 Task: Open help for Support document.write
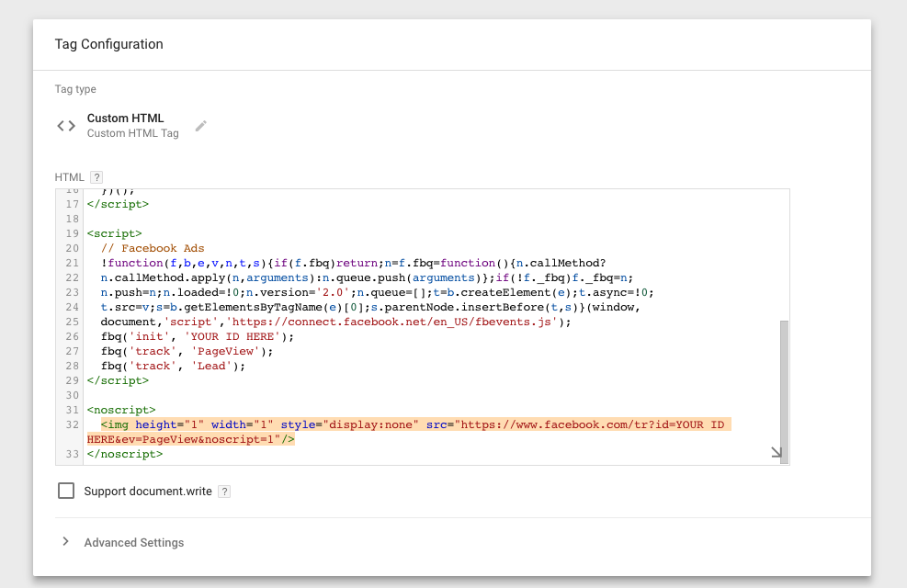point(224,492)
